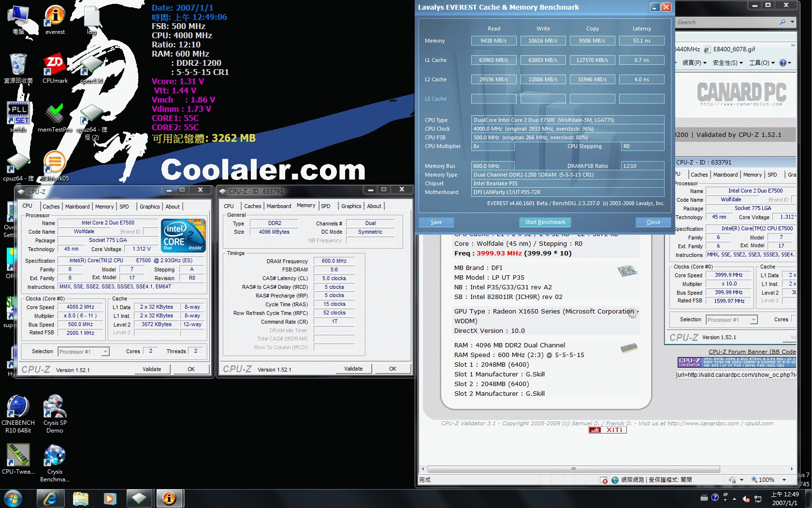Open the Windows Start orb

tap(13, 498)
